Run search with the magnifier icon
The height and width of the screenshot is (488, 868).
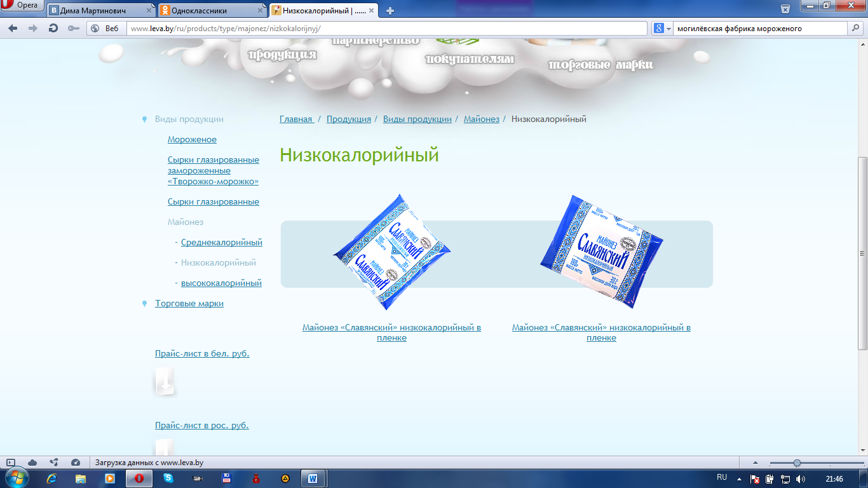[856, 29]
